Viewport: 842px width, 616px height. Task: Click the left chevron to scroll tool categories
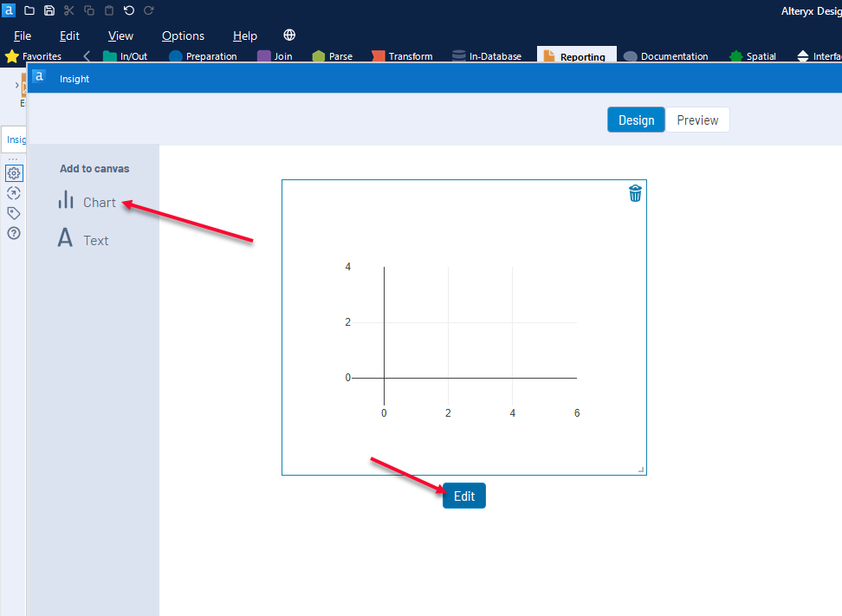click(86, 55)
